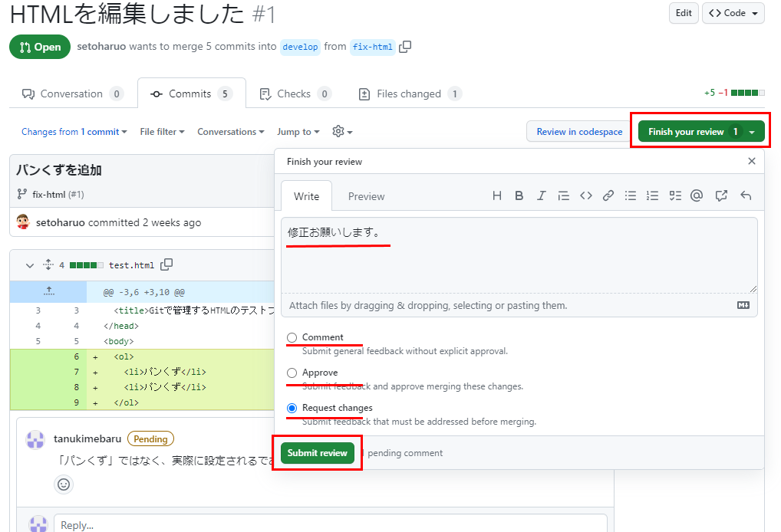Select the Request changes option
Screen dimensions: 781x532
click(292, 409)
